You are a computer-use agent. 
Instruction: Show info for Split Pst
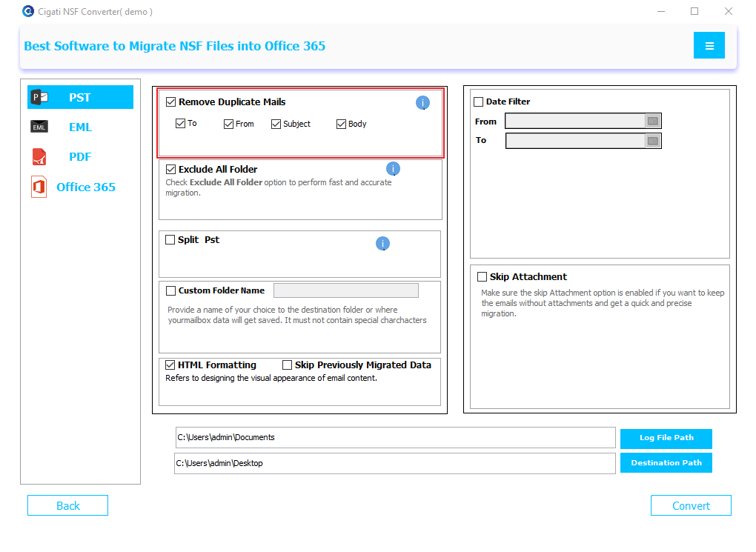tap(383, 244)
